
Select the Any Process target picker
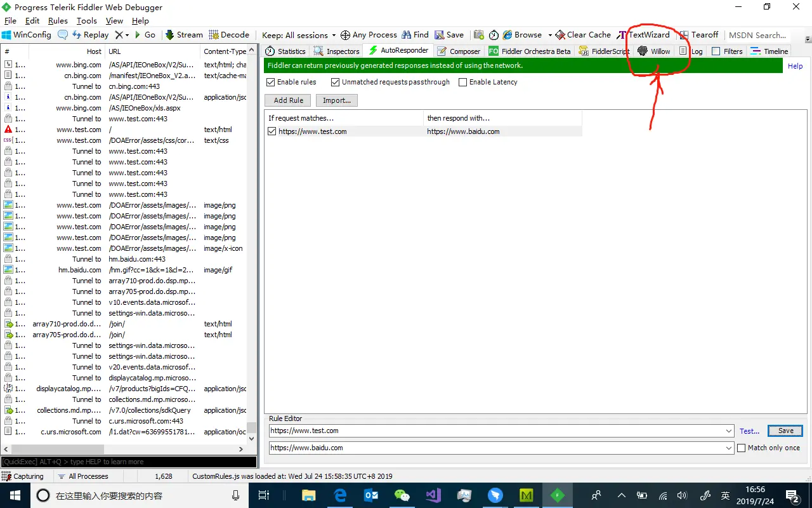[x=369, y=35]
